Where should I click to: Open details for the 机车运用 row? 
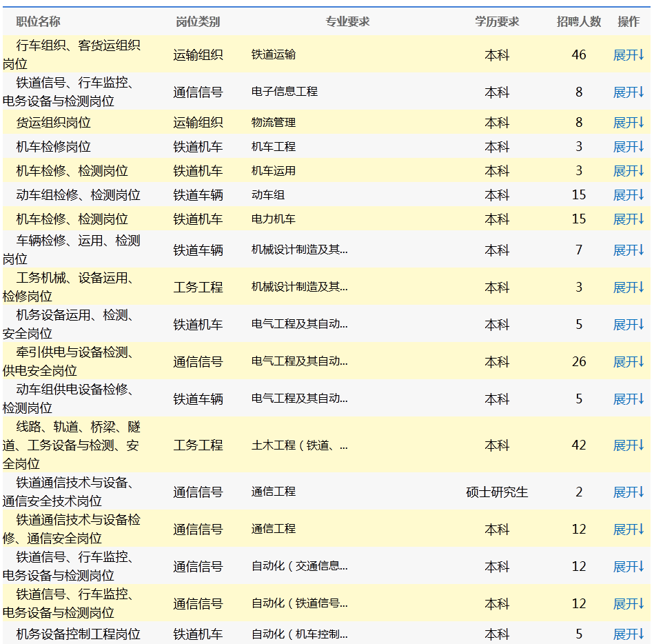pos(628,171)
